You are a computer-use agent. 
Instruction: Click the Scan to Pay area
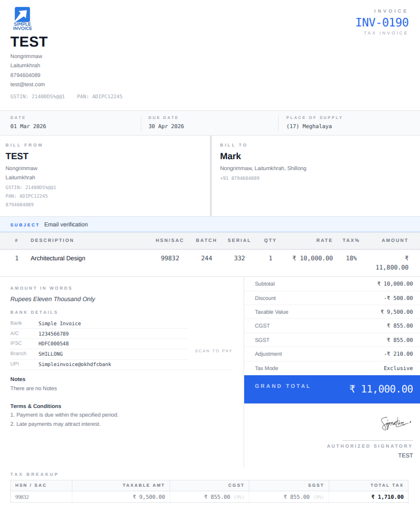coord(213,351)
